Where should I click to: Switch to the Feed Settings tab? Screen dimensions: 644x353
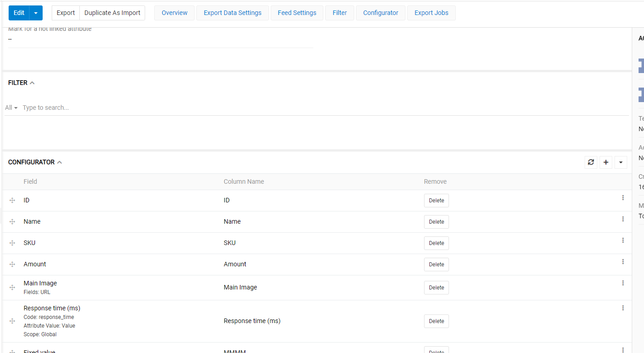[297, 13]
